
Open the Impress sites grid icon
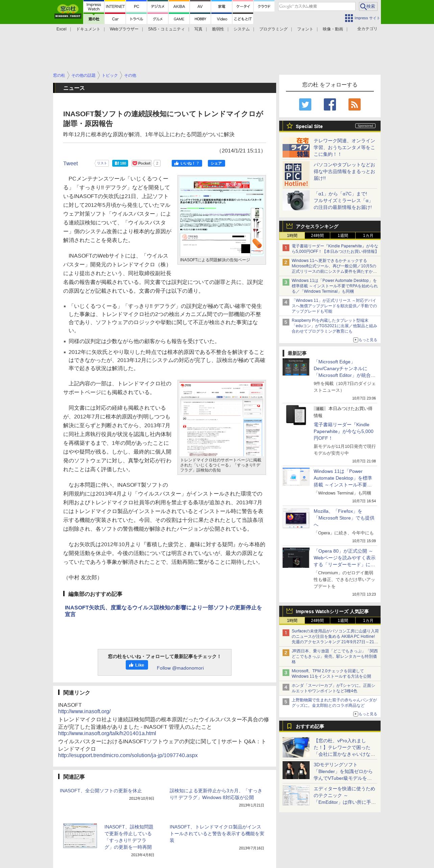point(348,18)
